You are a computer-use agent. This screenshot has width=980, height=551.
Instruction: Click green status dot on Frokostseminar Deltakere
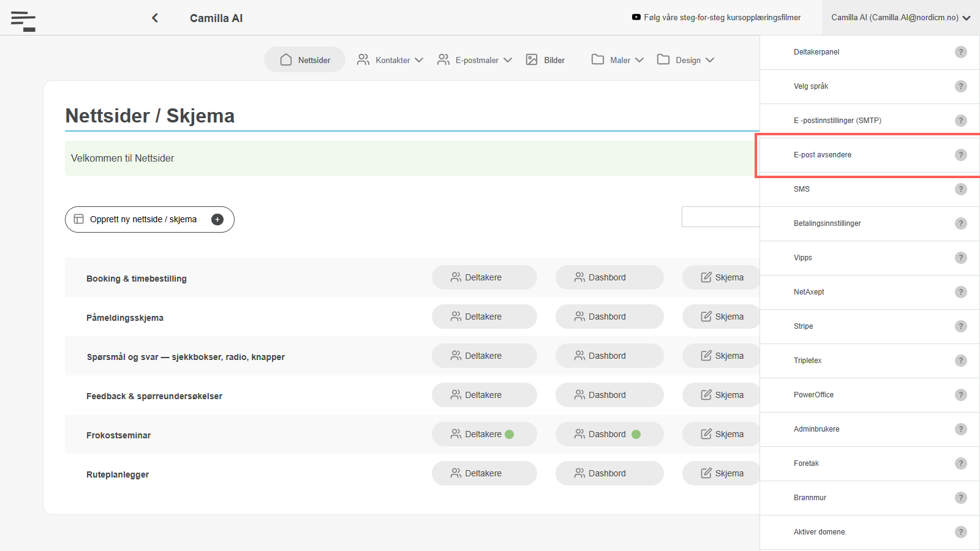[x=509, y=434]
